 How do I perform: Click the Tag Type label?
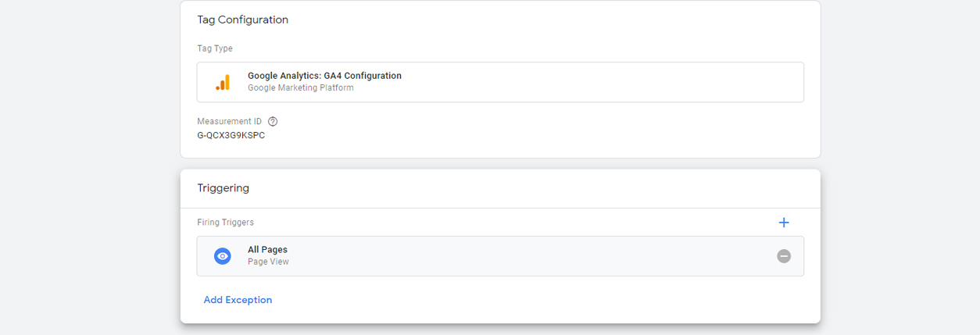[215, 48]
